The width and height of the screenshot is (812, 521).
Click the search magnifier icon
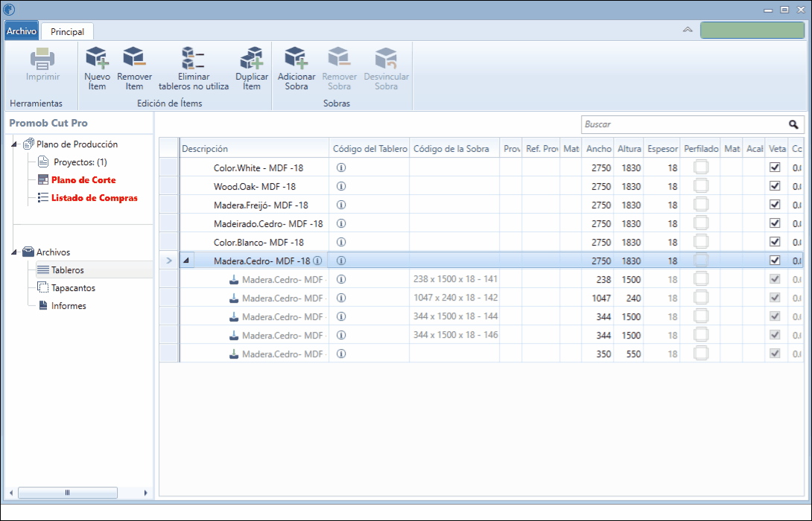(x=793, y=124)
